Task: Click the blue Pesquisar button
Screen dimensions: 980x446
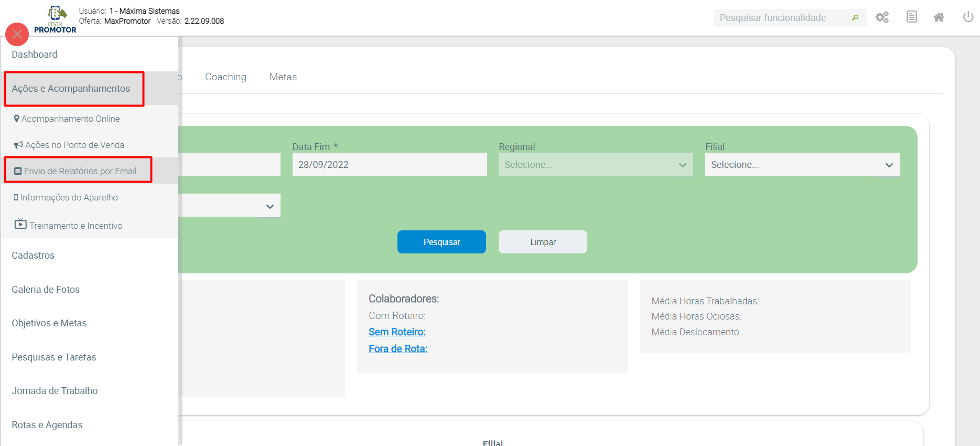Action: point(441,242)
